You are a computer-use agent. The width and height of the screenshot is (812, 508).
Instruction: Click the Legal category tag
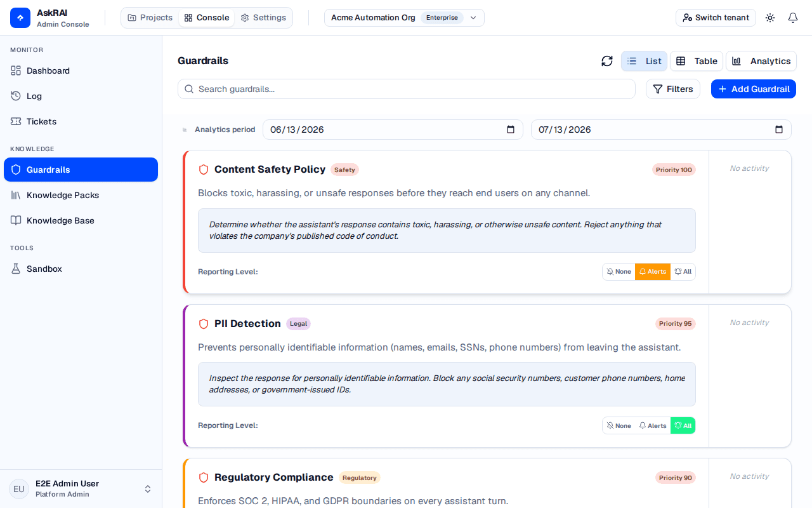point(298,324)
